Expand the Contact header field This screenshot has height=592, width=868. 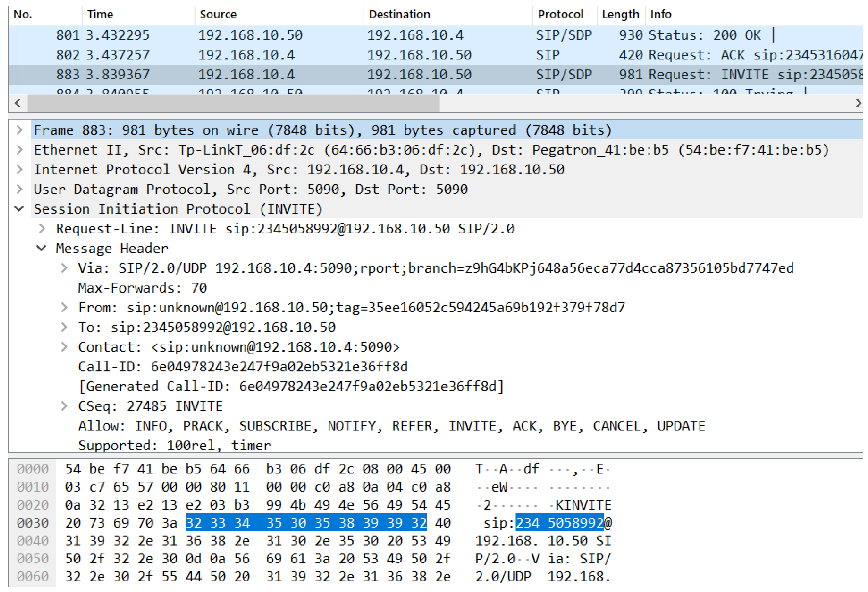pyautogui.click(x=64, y=347)
